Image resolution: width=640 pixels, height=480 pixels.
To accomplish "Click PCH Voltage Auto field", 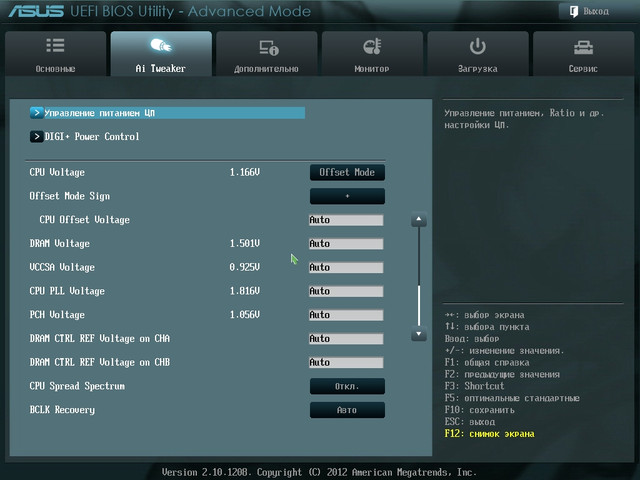I will coord(346,315).
